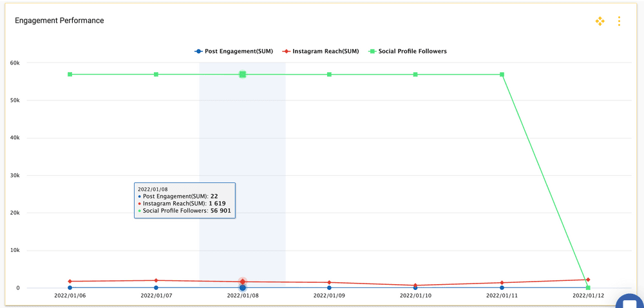Select green Followers marker at 2022/01/10
This screenshot has height=308, width=644.
[x=415, y=75]
